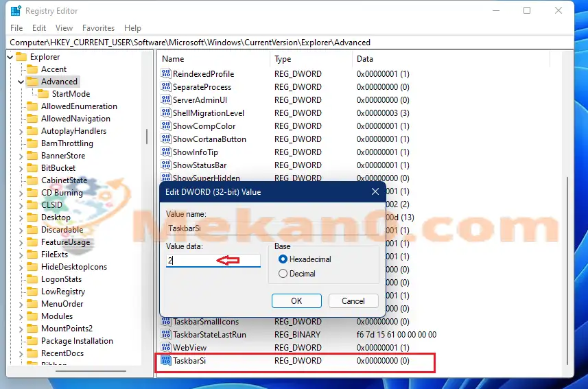Click the WebView value icon

(166, 347)
